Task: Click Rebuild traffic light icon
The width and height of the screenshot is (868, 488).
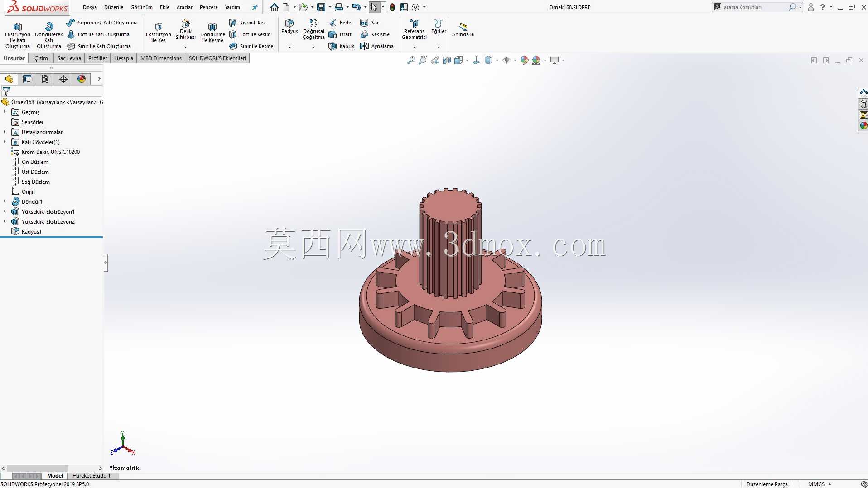Action: [x=392, y=7]
